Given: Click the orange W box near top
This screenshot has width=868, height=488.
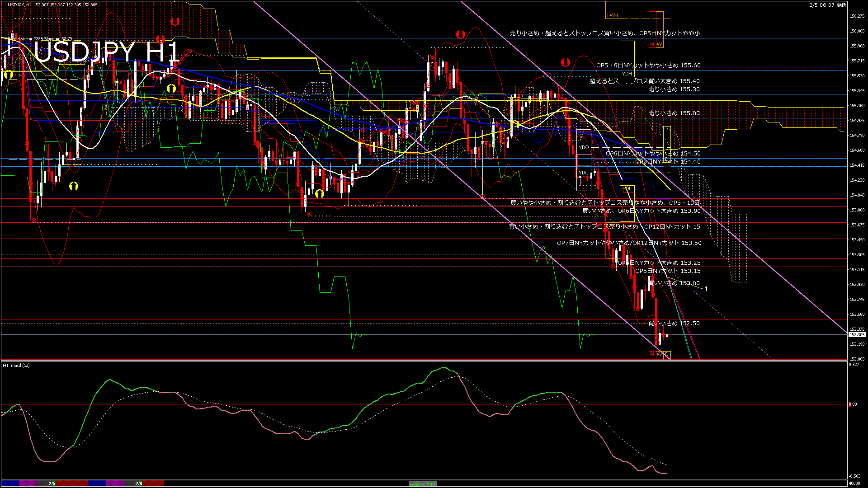Looking at the screenshot, I should (659, 44).
